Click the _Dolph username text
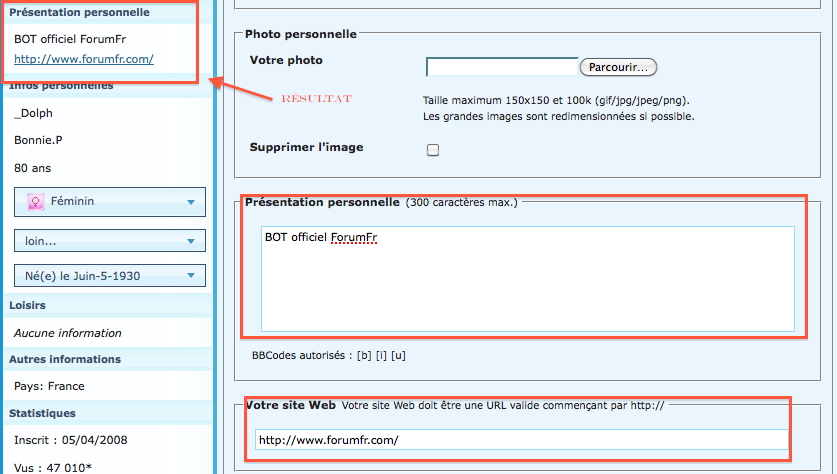Screen dimensions: 837x474 point(34,113)
